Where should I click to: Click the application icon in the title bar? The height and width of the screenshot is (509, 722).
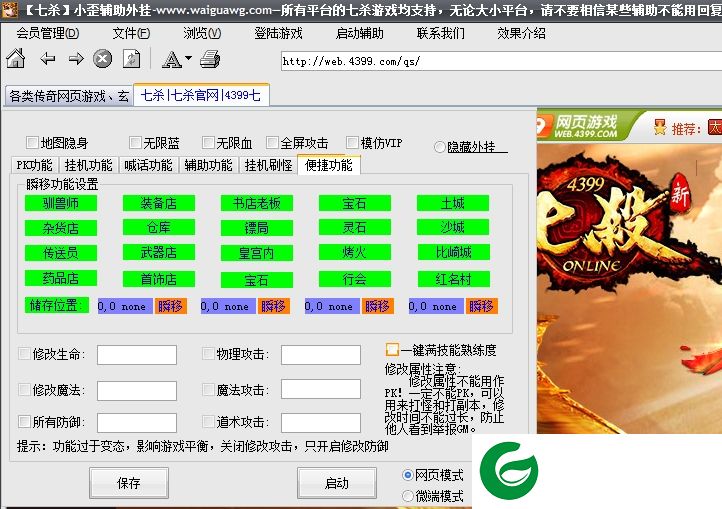point(9,9)
